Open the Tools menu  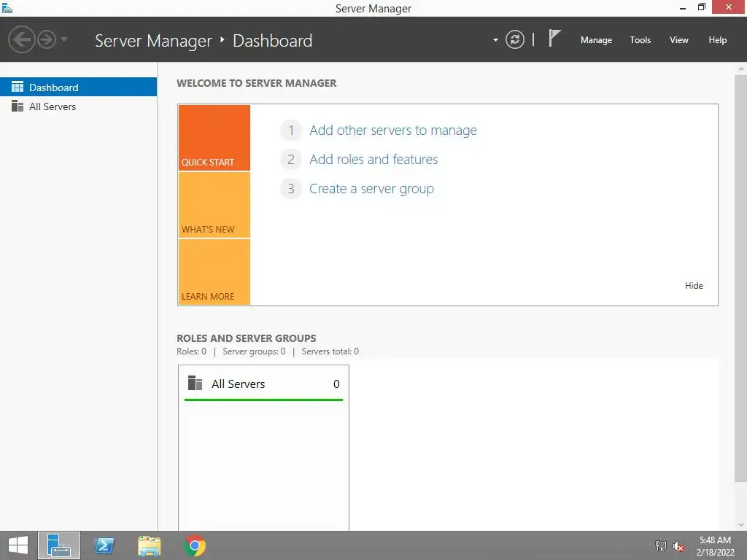[640, 40]
